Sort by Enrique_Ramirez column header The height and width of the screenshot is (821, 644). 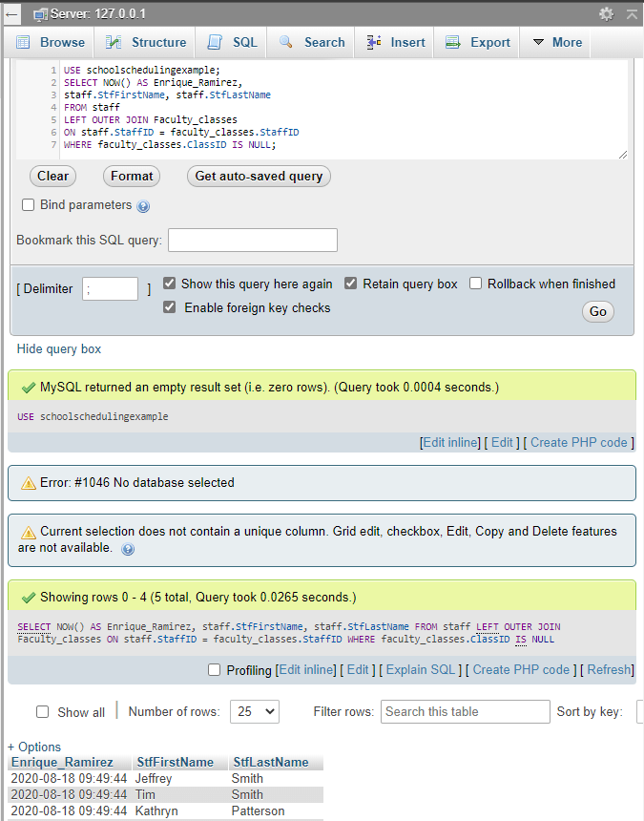[x=62, y=762]
